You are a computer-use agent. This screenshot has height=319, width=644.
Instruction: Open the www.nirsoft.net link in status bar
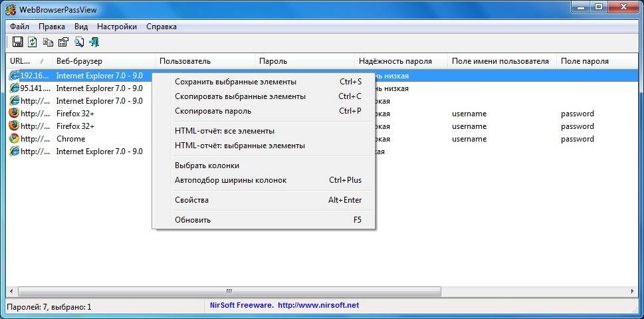(318, 306)
